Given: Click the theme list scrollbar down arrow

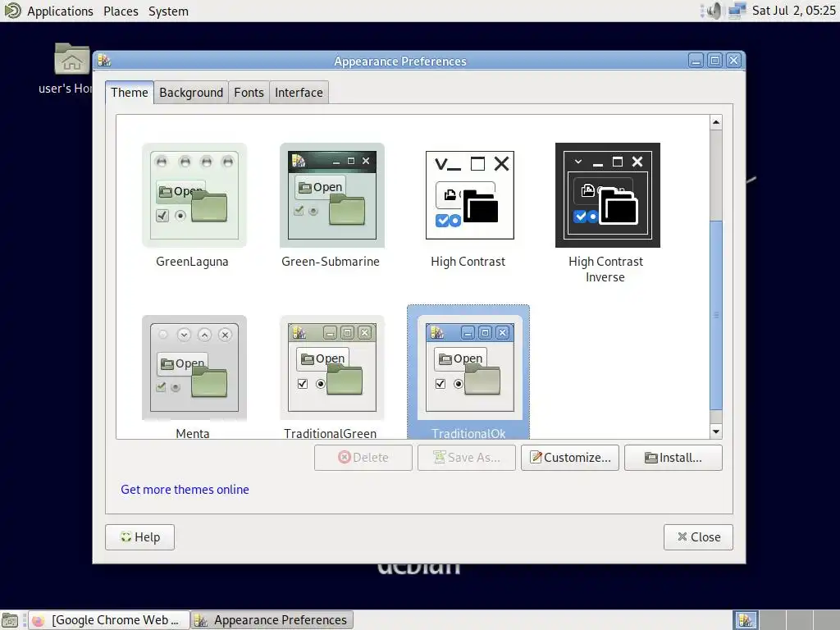Looking at the screenshot, I should [715, 431].
